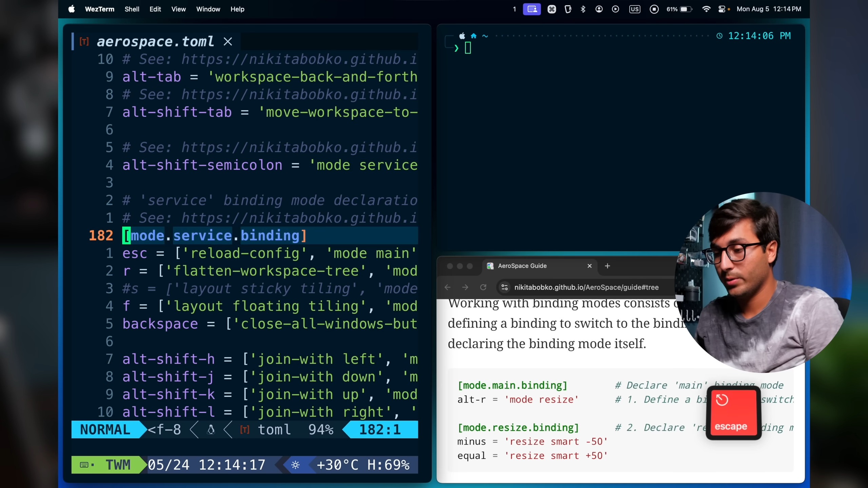This screenshot has width=868, height=488.
Task: Close the AeroSpace Guide tab
Action: (x=590, y=266)
